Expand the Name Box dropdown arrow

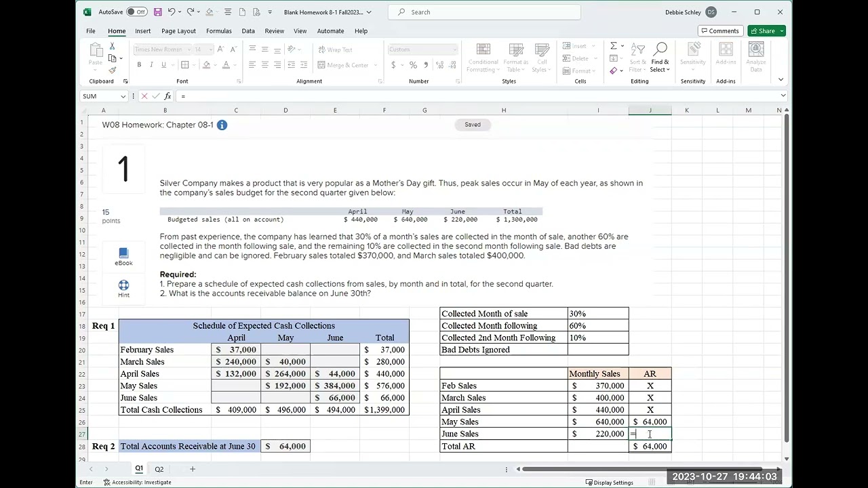tap(123, 96)
